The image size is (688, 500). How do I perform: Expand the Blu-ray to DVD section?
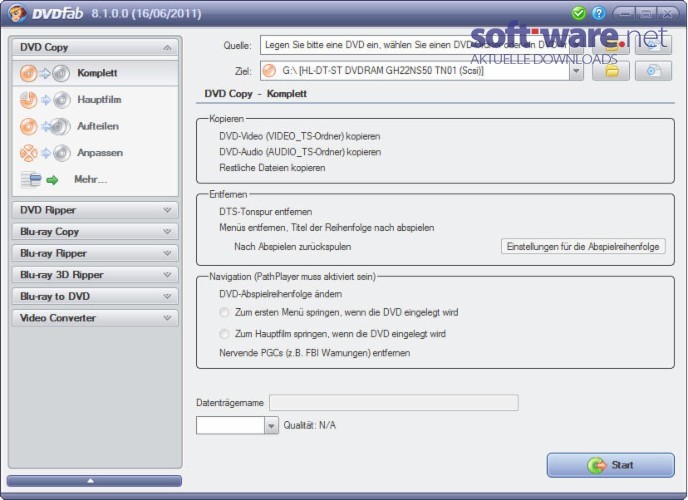pyautogui.click(x=95, y=296)
